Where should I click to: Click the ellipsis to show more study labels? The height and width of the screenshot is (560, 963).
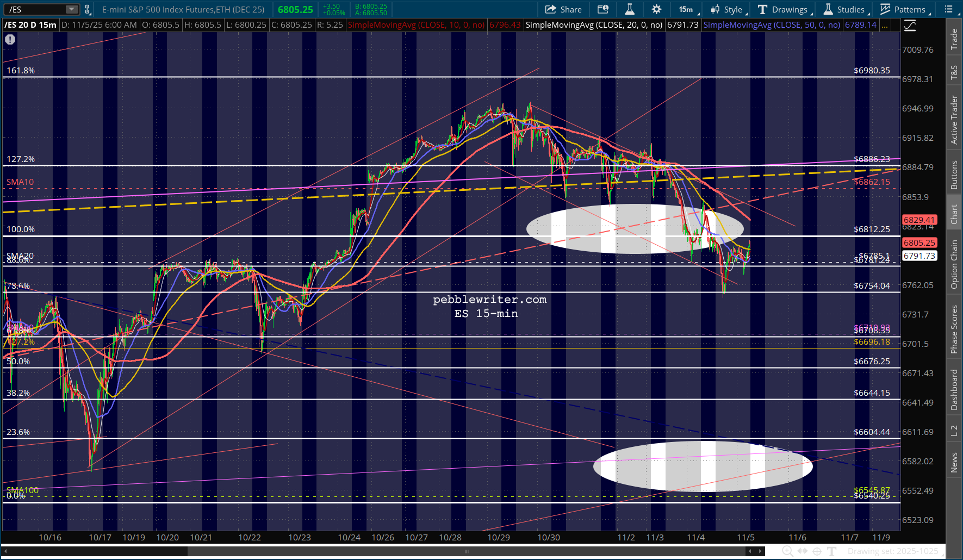pyautogui.click(x=885, y=25)
